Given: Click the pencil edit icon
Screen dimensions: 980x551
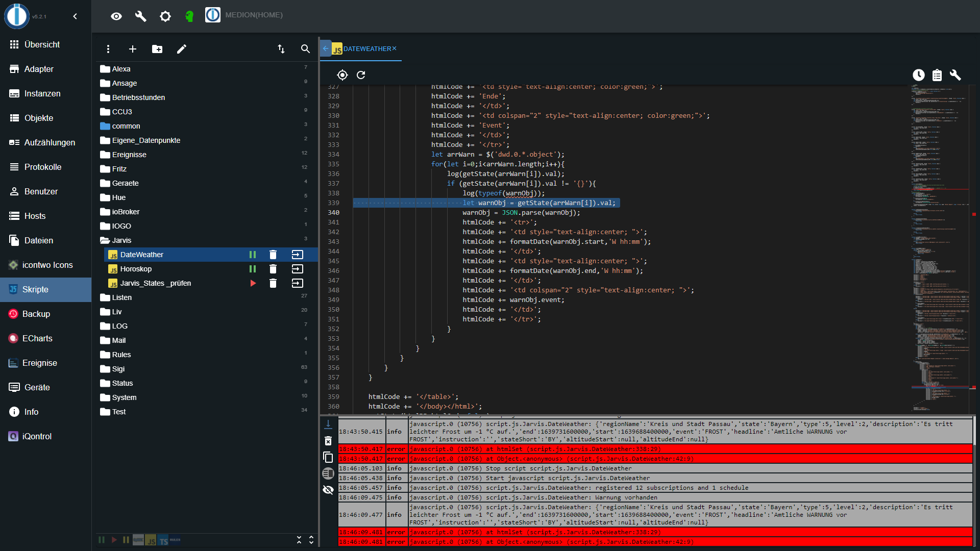Looking at the screenshot, I should pyautogui.click(x=182, y=49).
